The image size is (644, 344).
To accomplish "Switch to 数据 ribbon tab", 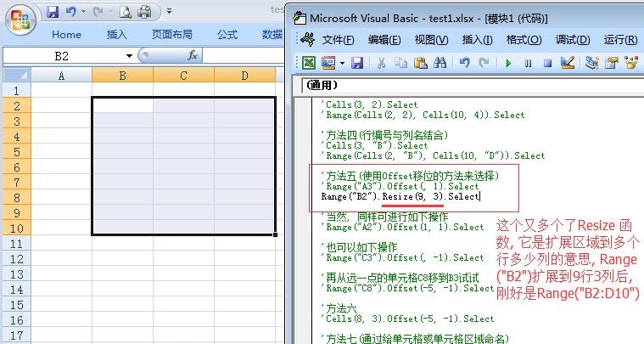I will tap(272, 35).
